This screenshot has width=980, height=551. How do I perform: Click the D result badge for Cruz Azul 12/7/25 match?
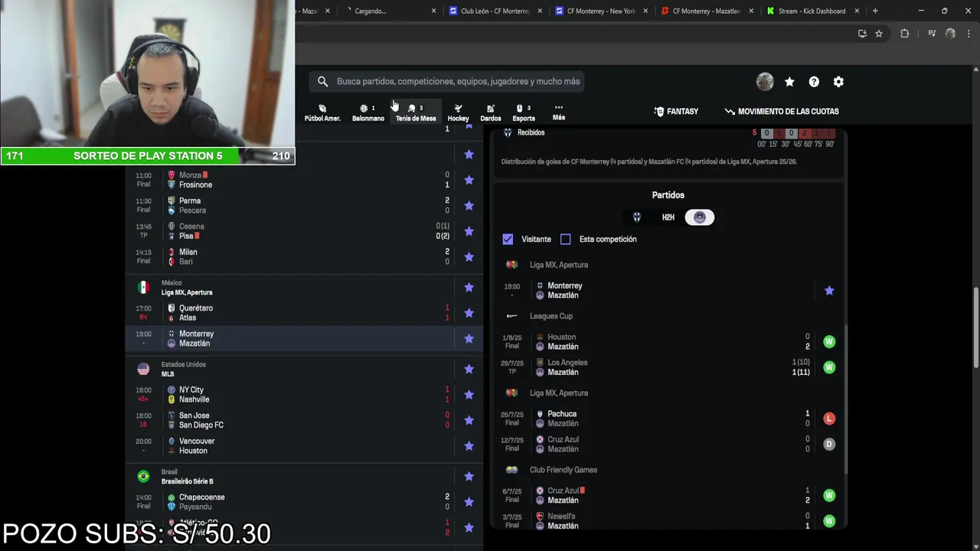pyautogui.click(x=829, y=445)
